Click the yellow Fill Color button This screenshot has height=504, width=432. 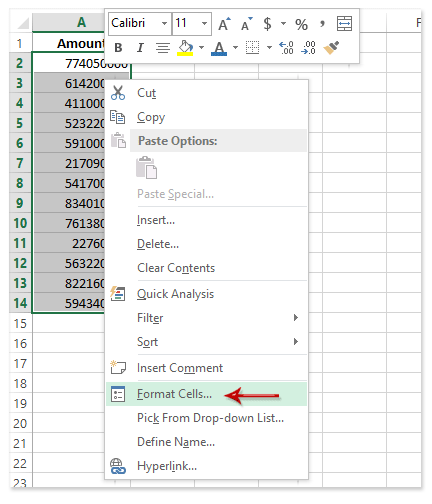[185, 48]
